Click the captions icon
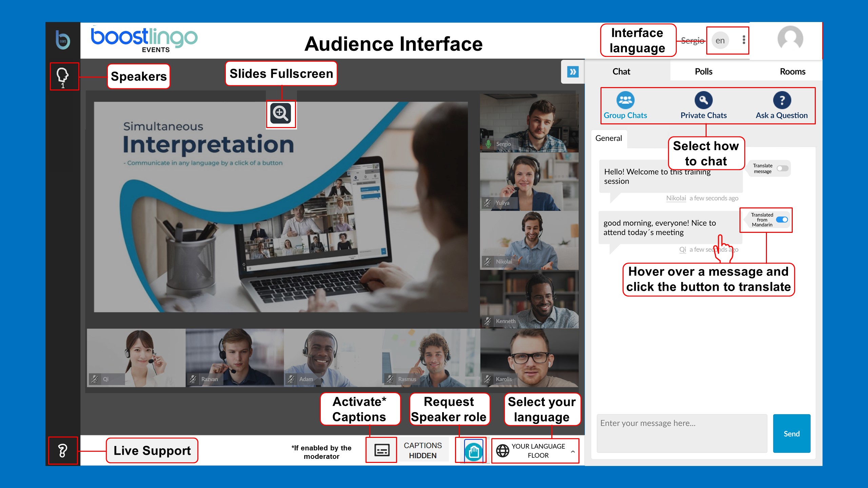 tap(381, 450)
